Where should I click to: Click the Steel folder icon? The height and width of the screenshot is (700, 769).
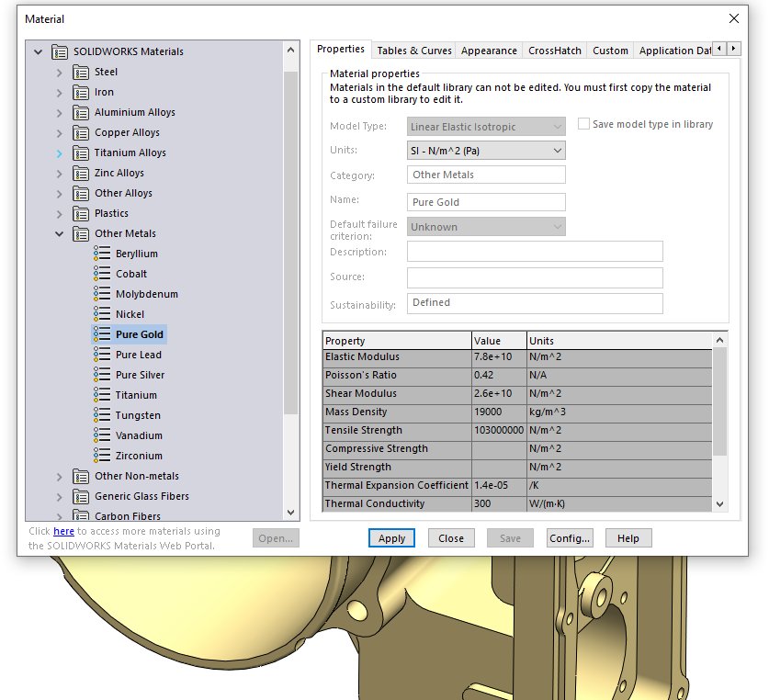(x=81, y=72)
